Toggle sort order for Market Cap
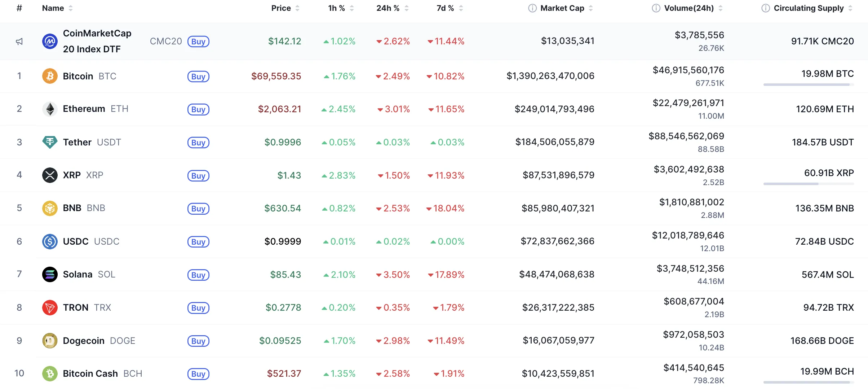868x389 pixels. pos(591,8)
